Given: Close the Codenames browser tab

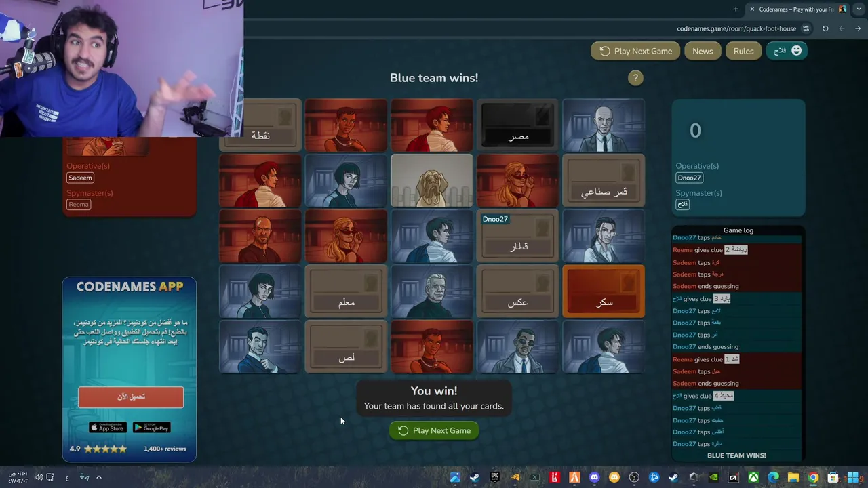Looking at the screenshot, I should pyautogui.click(x=752, y=9).
